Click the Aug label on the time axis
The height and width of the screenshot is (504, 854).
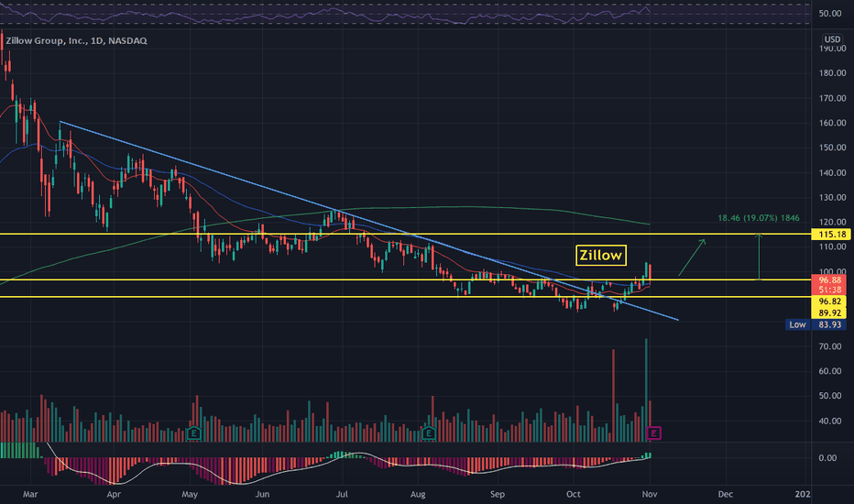(x=418, y=494)
